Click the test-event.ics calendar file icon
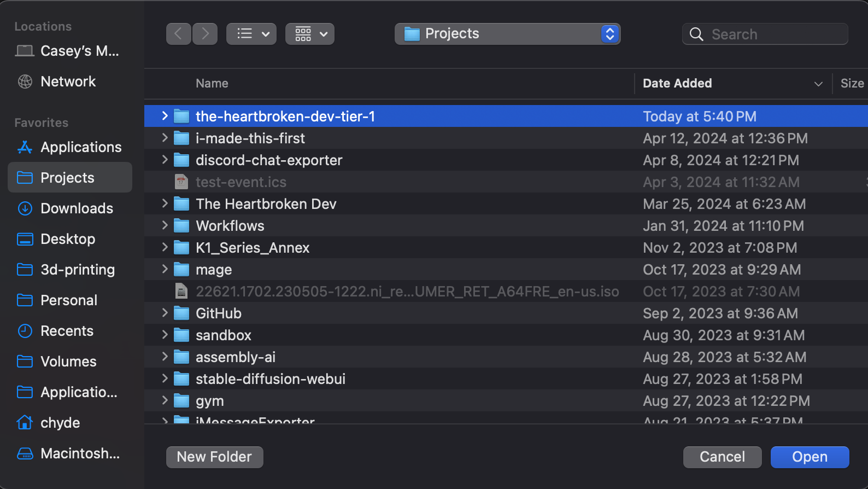 pyautogui.click(x=181, y=182)
